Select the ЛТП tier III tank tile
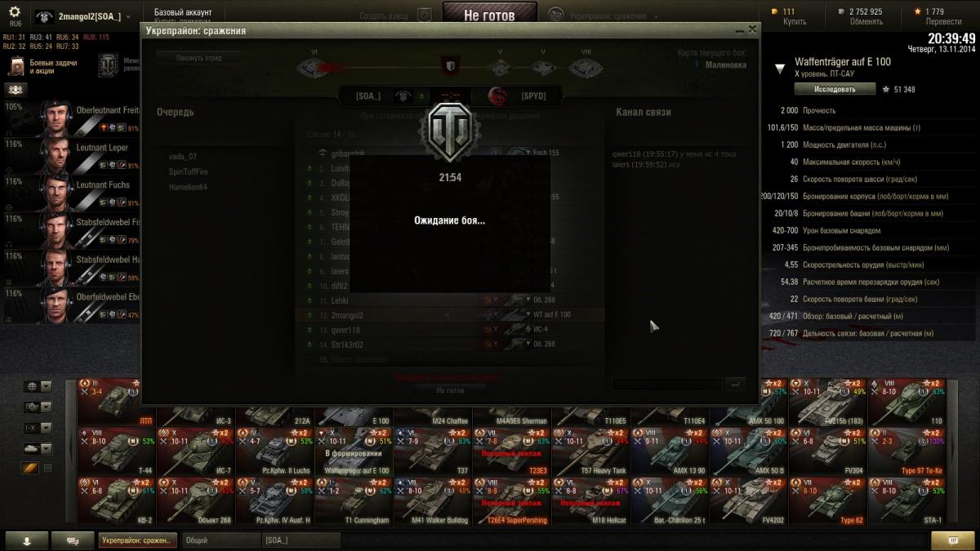 pos(110,402)
